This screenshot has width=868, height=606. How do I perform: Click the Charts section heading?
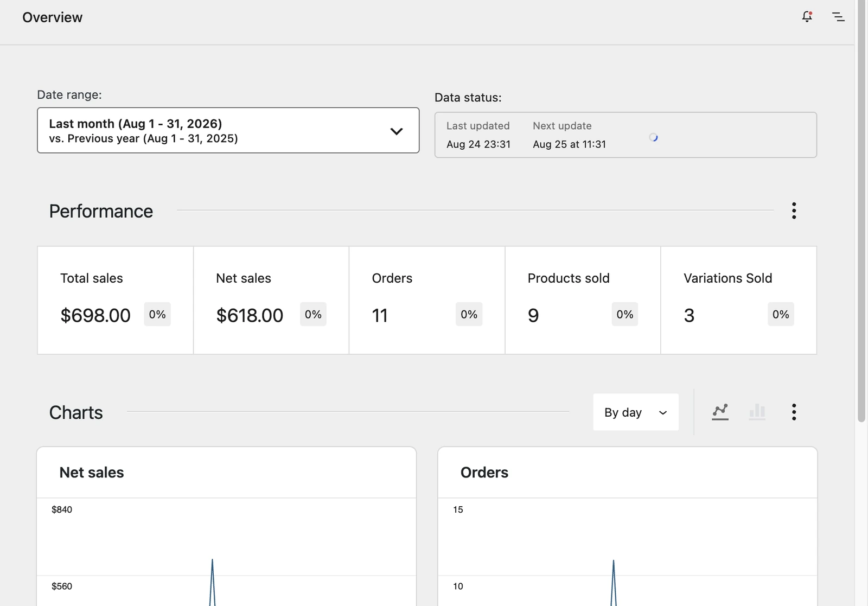coord(76,412)
